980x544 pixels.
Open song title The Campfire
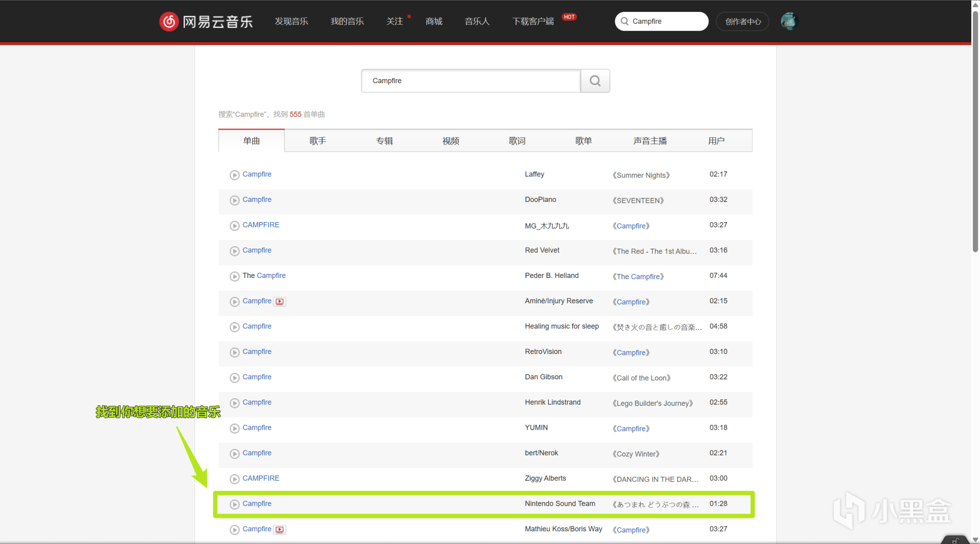tap(264, 275)
